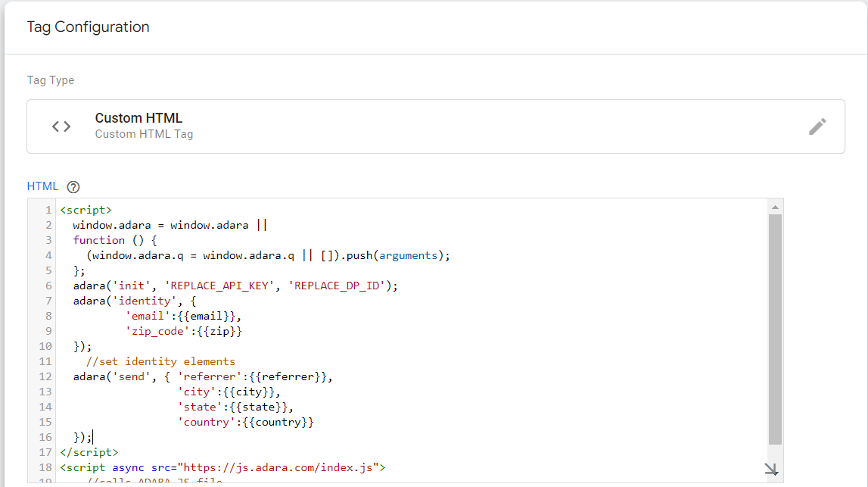Click the opening <script> tag on line 1
Viewport: 868px width, 487px height.
pos(86,210)
